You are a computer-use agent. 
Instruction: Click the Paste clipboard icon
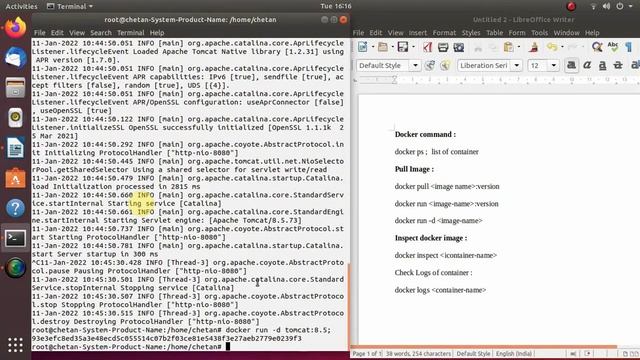509,47
